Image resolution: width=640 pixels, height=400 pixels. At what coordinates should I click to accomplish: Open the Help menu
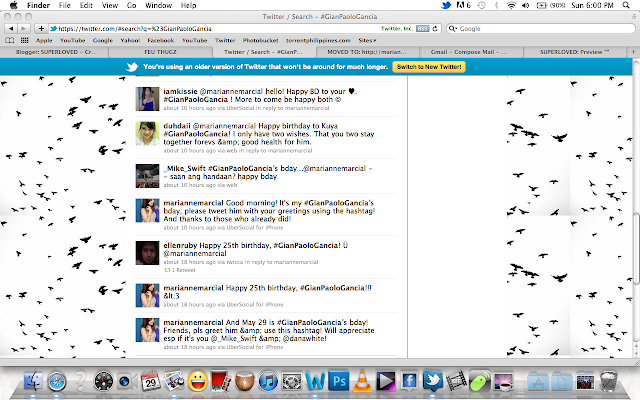pos(189,5)
